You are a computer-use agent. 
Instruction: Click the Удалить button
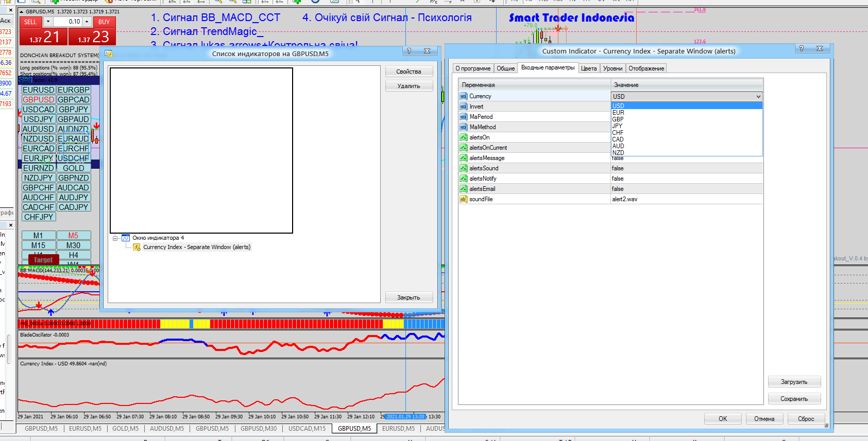pos(409,86)
